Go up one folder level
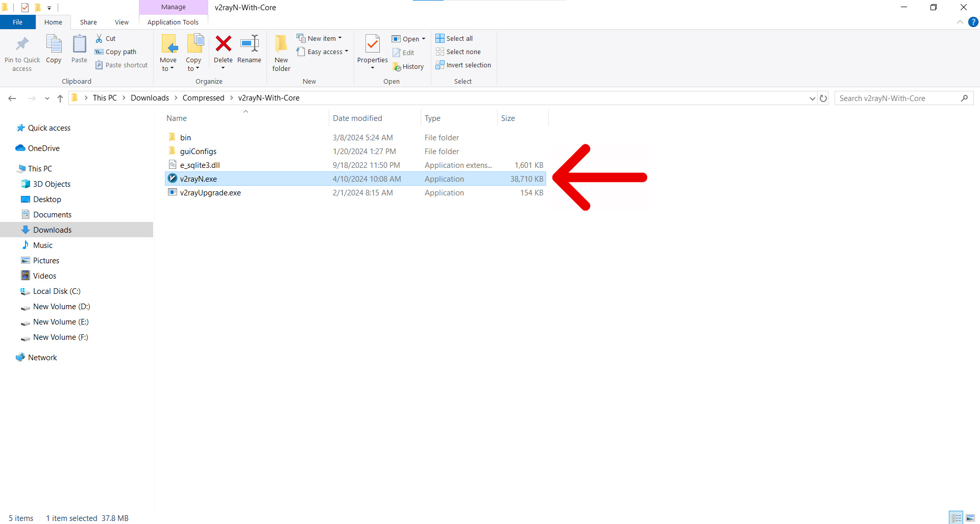Viewport: 980px width, 524px height. pyautogui.click(x=60, y=98)
